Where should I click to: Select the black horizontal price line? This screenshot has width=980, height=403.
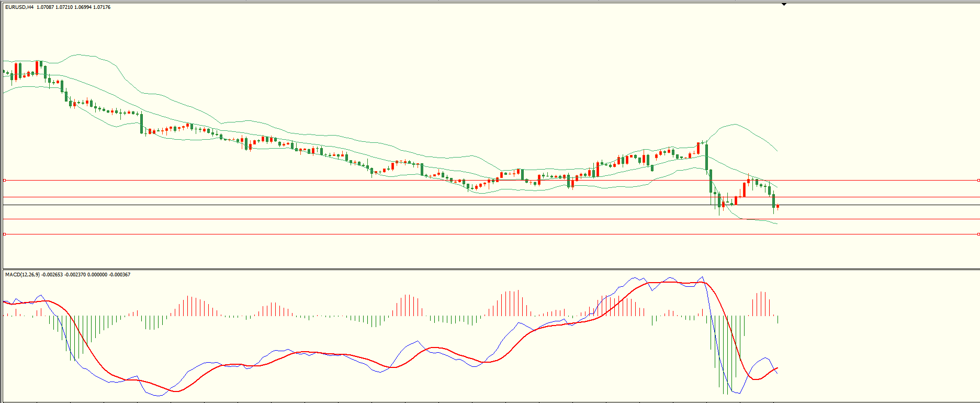tap(366, 205)
